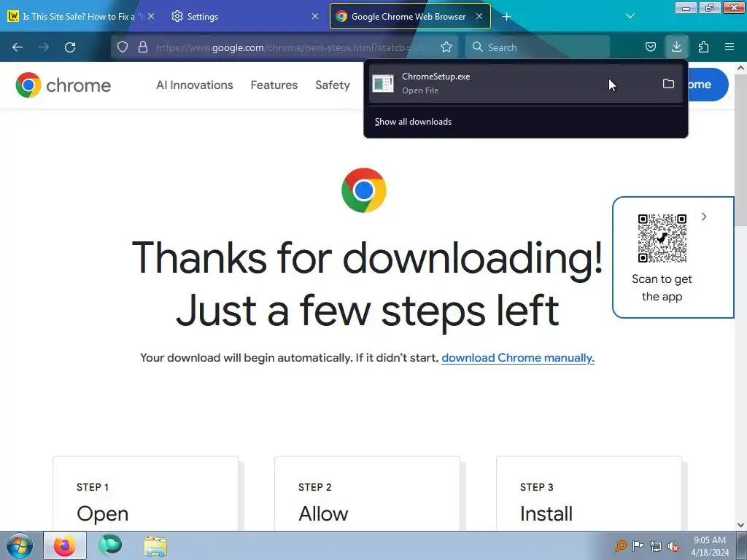Expand the QR code panel chevron

pos(704,217)
